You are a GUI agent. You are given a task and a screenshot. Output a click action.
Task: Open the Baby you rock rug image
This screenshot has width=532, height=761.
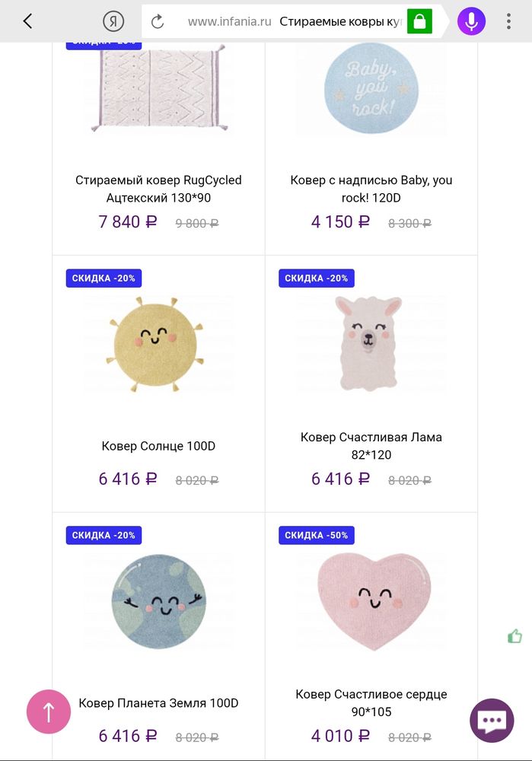point(371,88)
